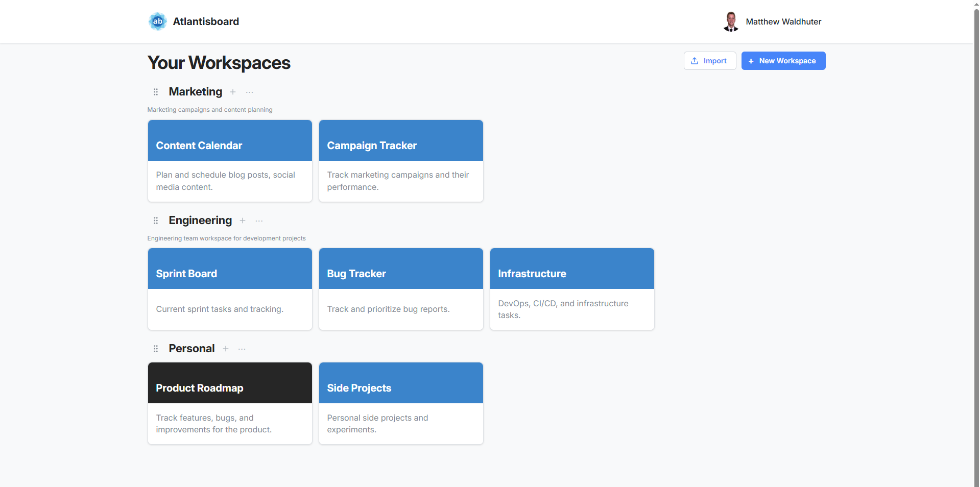This screenshot has width=980, height=487.
Task: Click the Matthew Waldhuter user name
Action: point(783,21)
